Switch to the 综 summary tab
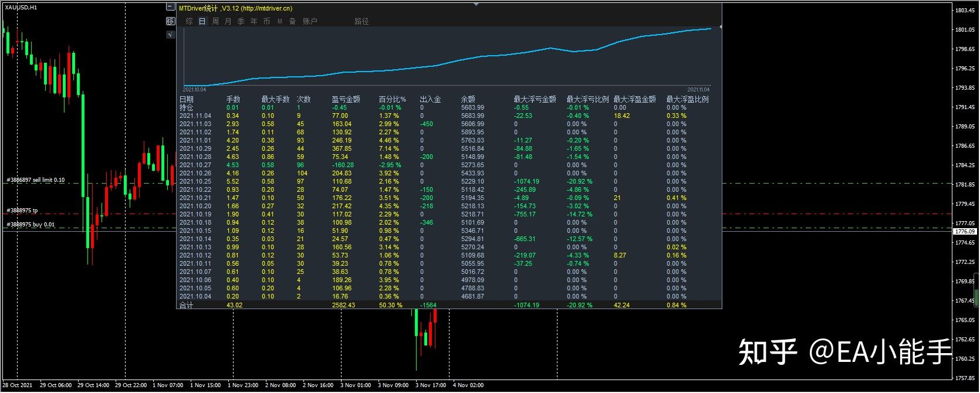Screen dimensions: 980x393 [x=189, y=21]
